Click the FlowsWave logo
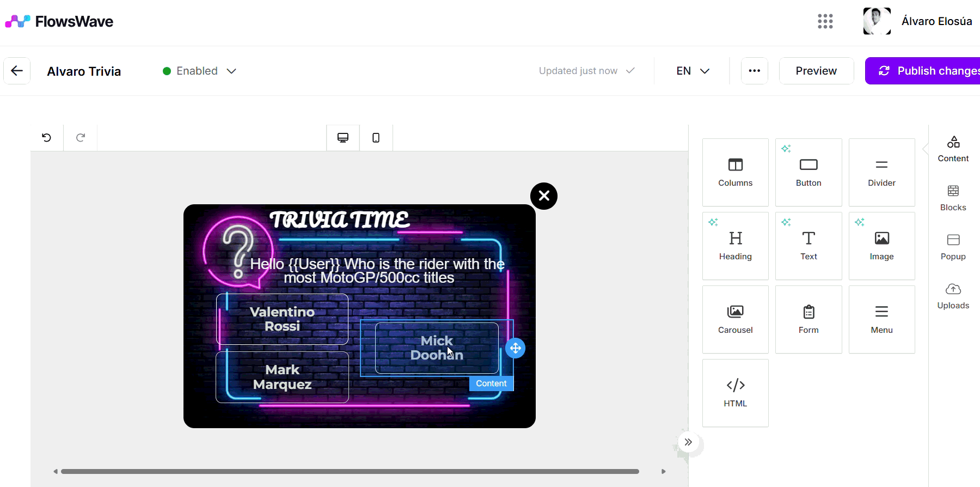Screen dimensions: 980x487 (x=59, y=21)
